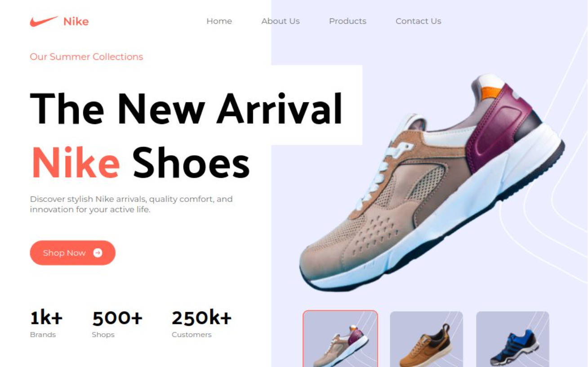588x367 pixels.
Task: Click the large hero shoe image
Action: (x=432, y=182)
